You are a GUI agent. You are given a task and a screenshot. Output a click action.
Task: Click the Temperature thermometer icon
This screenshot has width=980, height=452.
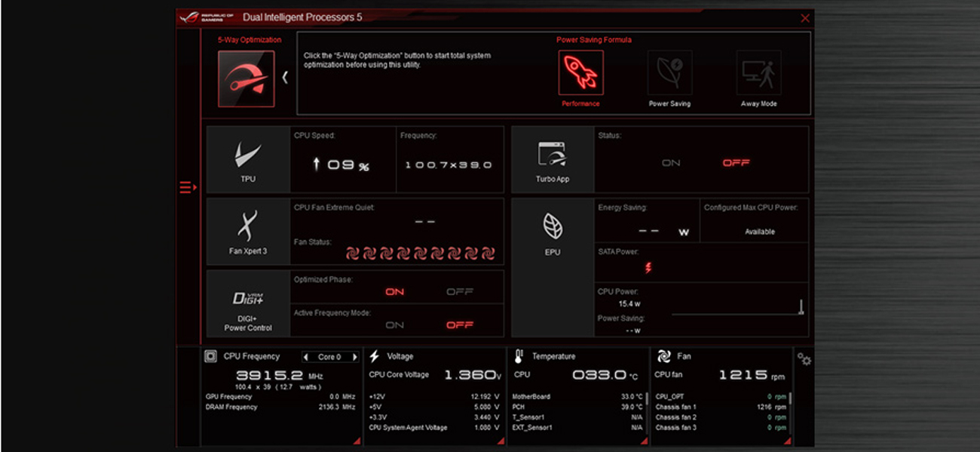coord(519,356)
